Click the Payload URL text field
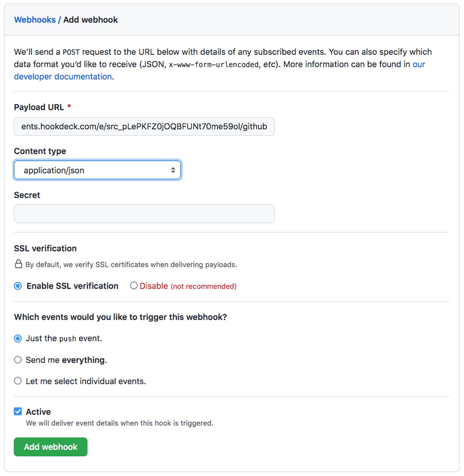 pyautogui.click(x=143, y=127)
